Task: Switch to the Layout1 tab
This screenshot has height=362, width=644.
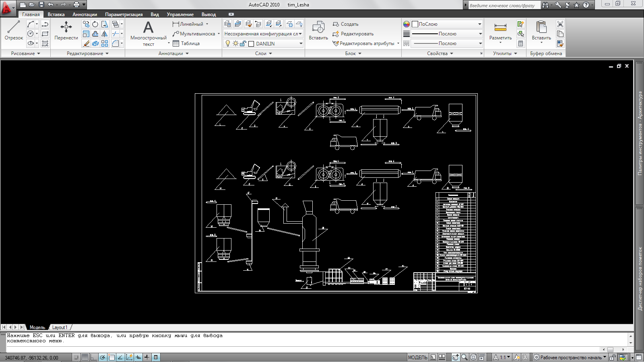Action: pos(60,327)
